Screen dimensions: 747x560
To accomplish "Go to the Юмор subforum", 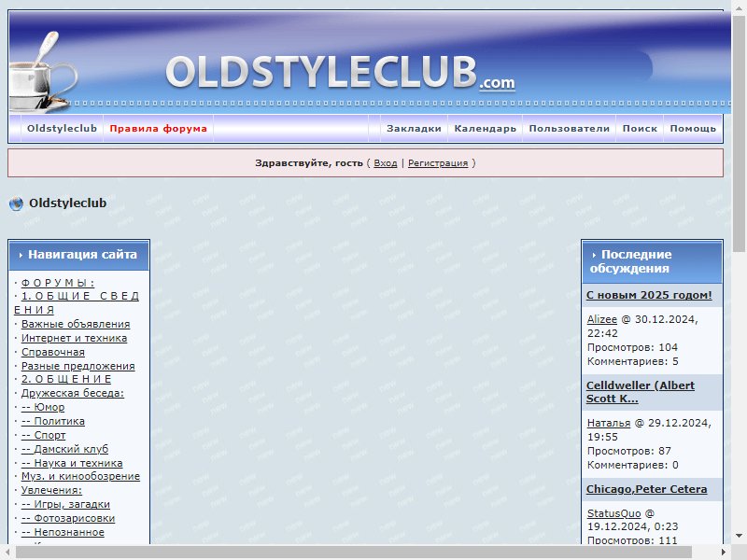I will [43, 407].
